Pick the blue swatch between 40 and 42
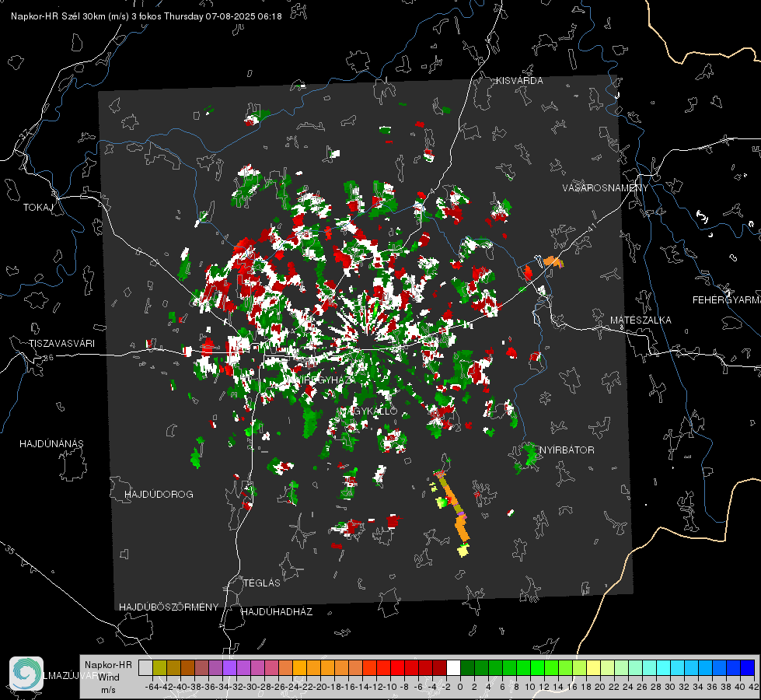Screen dimensions: 761x700 tap(748, 667)
